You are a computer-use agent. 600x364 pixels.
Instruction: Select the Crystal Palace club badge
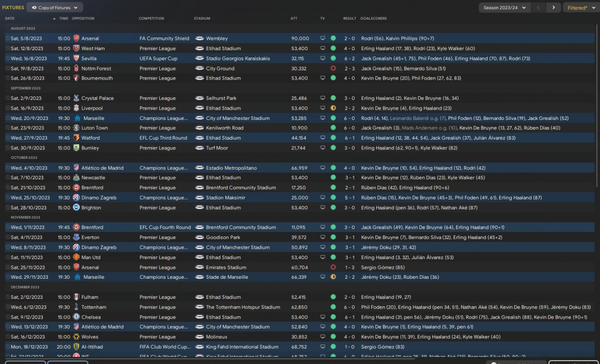point(76,98)
